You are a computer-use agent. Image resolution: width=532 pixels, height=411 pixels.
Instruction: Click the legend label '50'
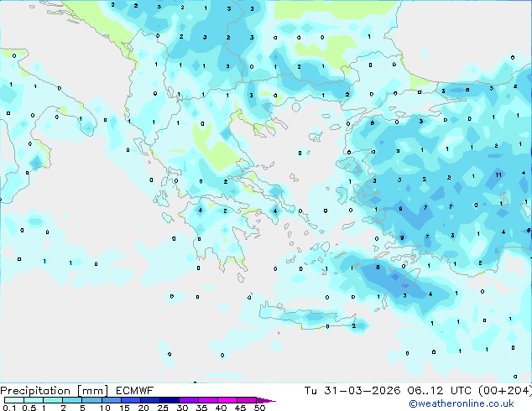pos(259,408)
